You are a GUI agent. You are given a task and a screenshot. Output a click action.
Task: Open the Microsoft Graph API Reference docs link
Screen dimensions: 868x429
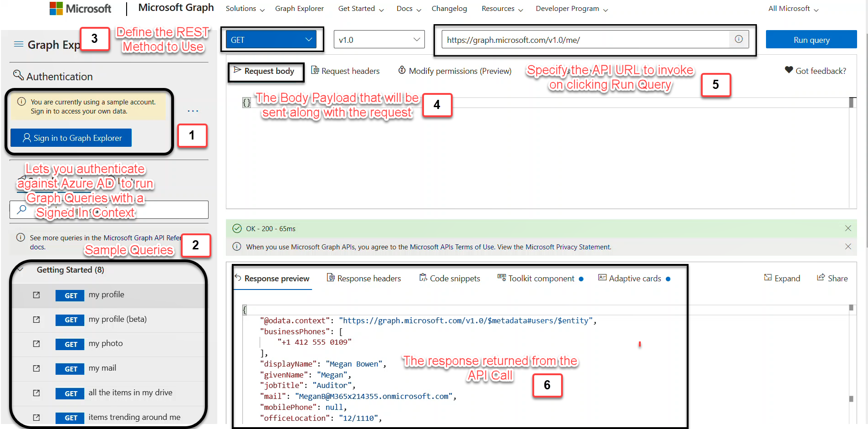click(x=142, y=238)
